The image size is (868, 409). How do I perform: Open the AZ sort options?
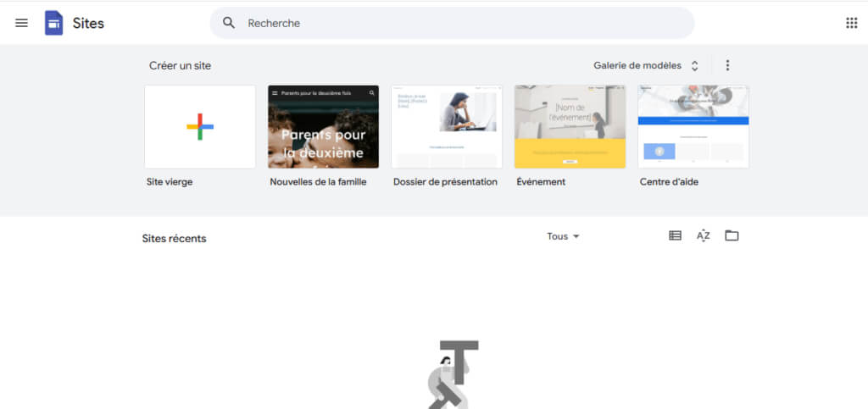(x=703, y=236)
